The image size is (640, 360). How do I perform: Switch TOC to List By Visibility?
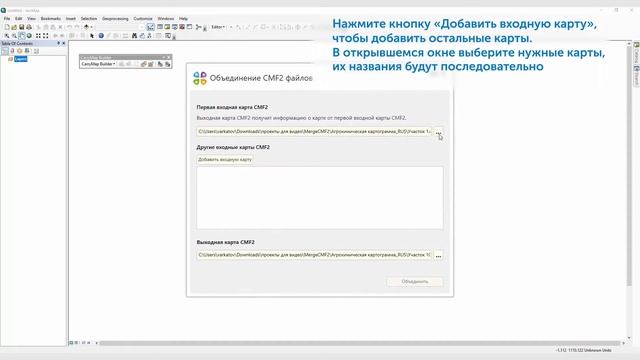[x=20, y=51]
